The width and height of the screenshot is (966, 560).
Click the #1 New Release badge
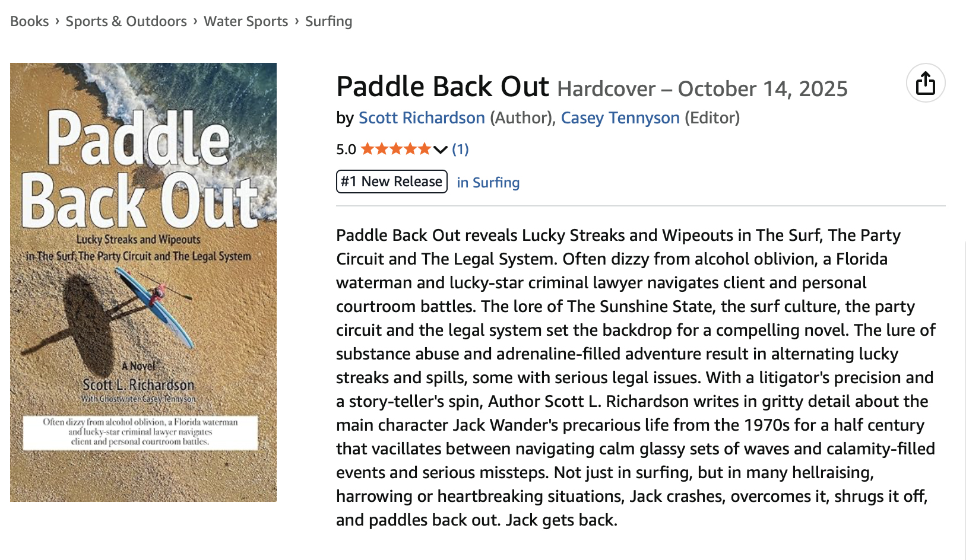point(392,182)
